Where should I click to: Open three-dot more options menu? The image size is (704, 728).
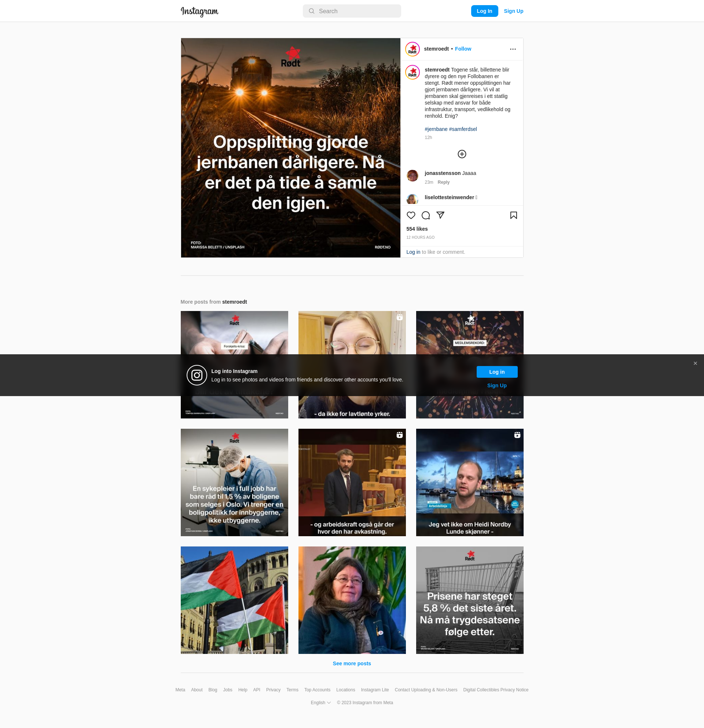[x=513, y=49]
